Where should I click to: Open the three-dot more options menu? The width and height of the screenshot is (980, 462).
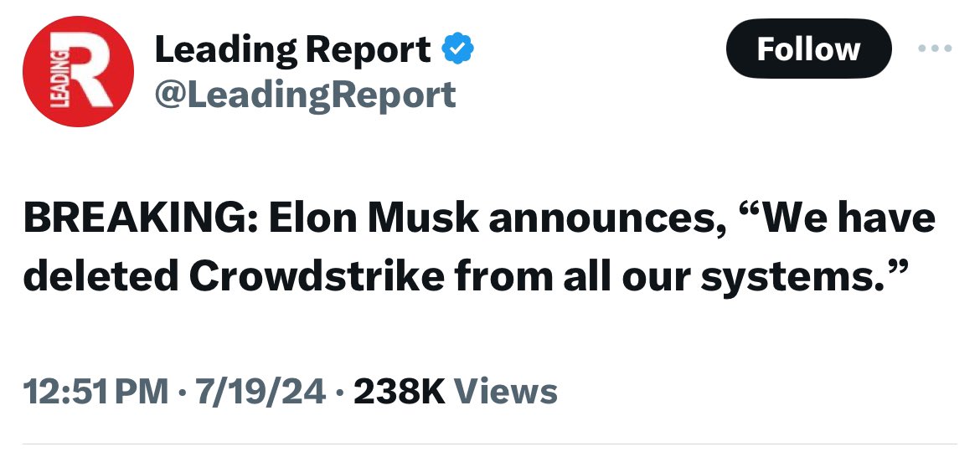click(936, 49)
